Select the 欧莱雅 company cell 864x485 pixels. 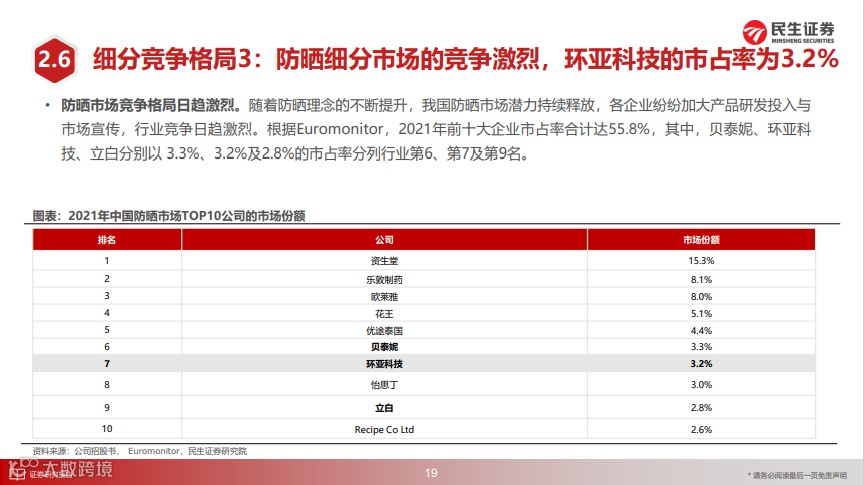(384, 297)
